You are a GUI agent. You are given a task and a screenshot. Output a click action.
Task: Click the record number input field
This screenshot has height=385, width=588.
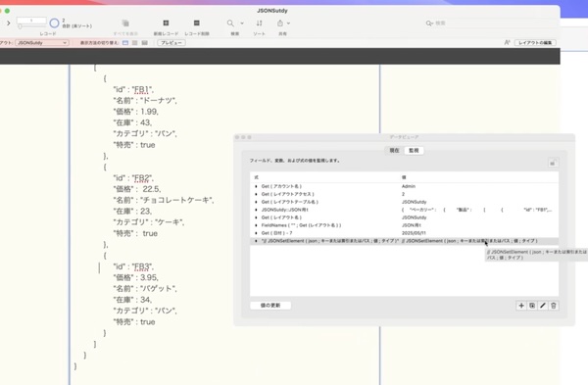[31, 21]
